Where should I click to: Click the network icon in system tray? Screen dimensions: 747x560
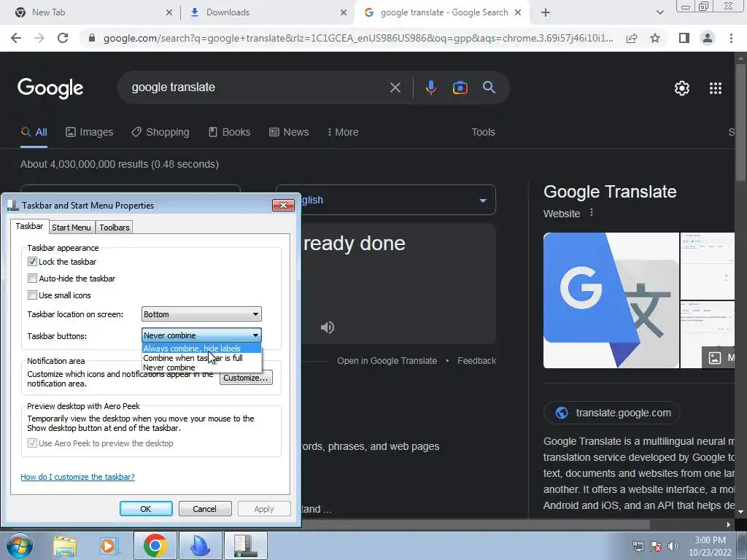tap(638, 546)
